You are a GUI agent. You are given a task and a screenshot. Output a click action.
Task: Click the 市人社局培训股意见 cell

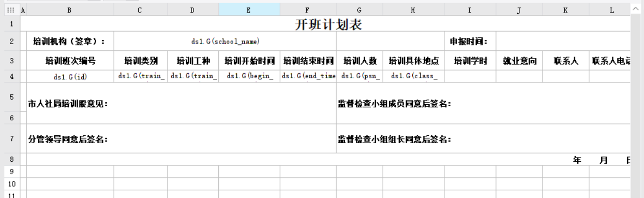coord(181,104)
